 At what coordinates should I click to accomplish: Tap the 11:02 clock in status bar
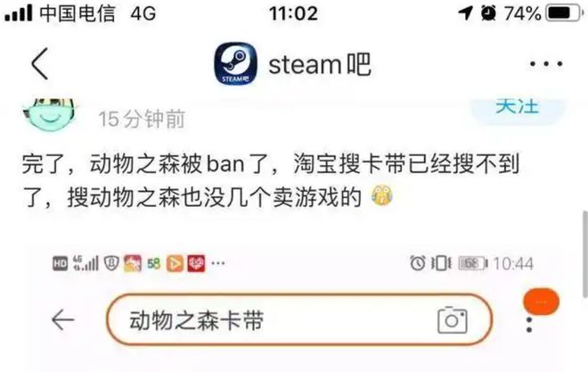tap(294, 13)
